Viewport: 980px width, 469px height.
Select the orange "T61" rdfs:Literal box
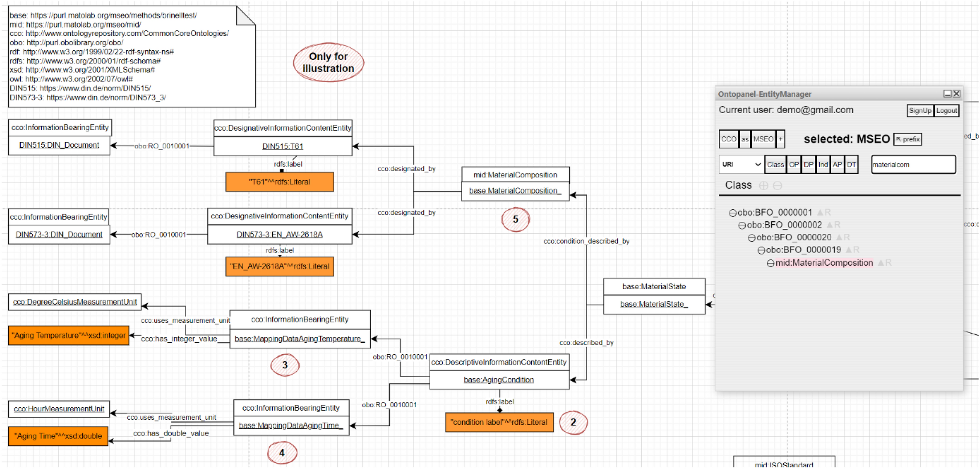[x=280, y=182]
